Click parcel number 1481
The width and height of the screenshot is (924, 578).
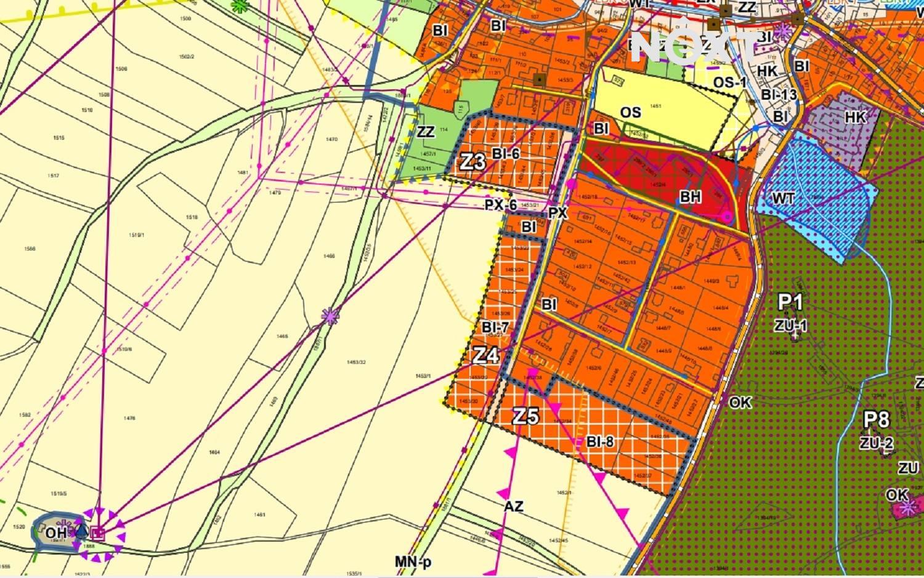(243, 172)
